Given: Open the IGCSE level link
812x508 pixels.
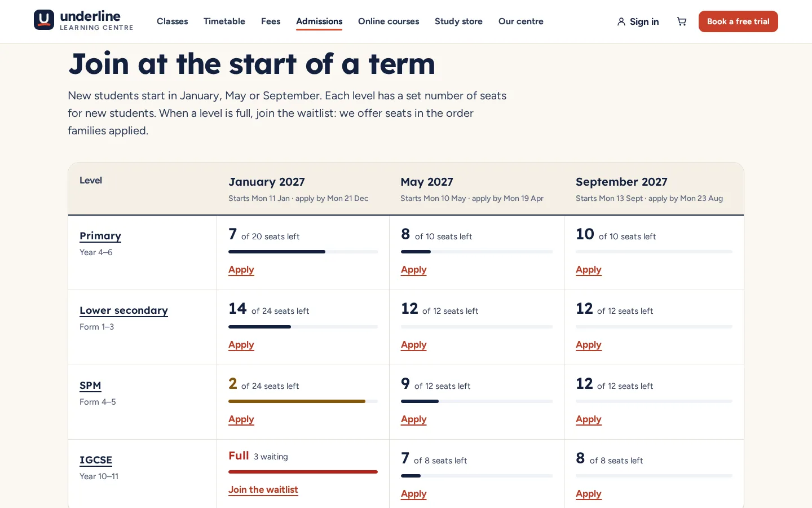Looking at the screenshot, I should click(96, 460).
